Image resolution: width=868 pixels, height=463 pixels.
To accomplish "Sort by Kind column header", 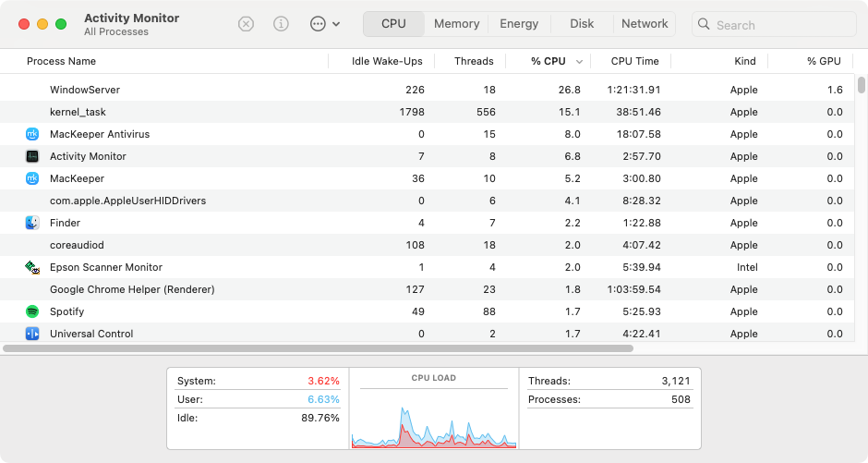I will pyautogui.click(x=745, y=61).
